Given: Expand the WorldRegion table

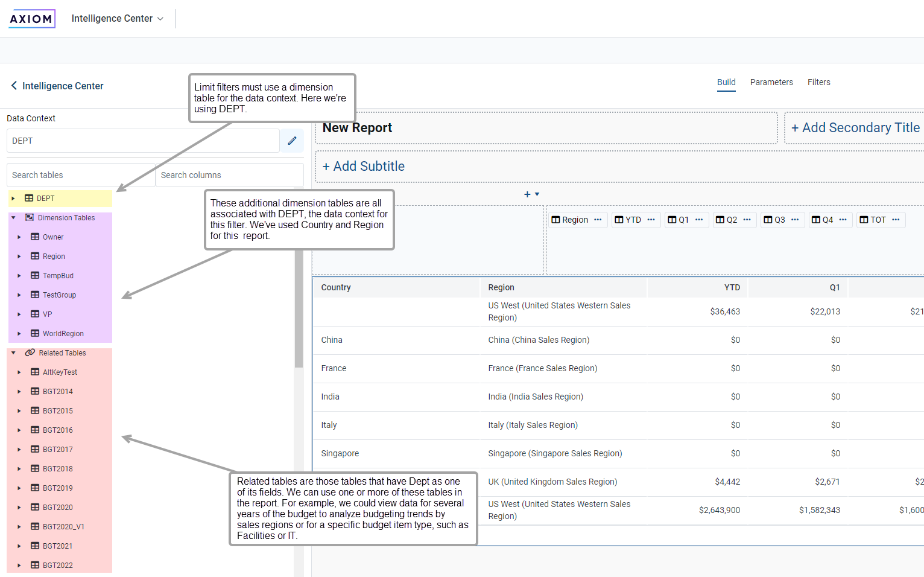Looking at the screenshot, I should (x=19, y=334).
